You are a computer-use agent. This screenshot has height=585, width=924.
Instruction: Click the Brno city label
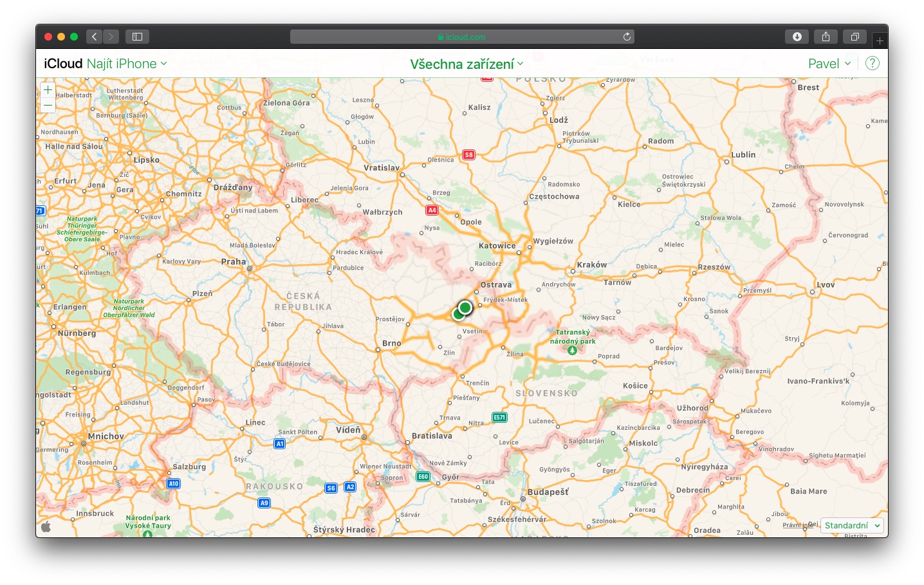click(x=391, y=343)
